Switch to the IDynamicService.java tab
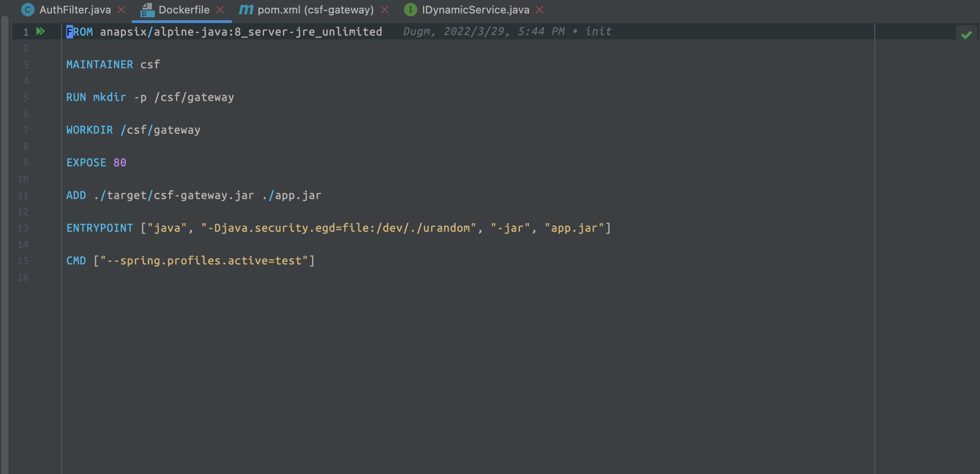Image resolution: width=980 pixels, height=474 pixels. [x=475, y=10]
